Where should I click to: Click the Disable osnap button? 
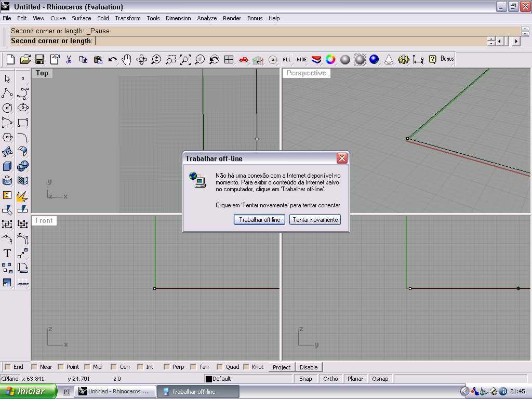[309, 367]
